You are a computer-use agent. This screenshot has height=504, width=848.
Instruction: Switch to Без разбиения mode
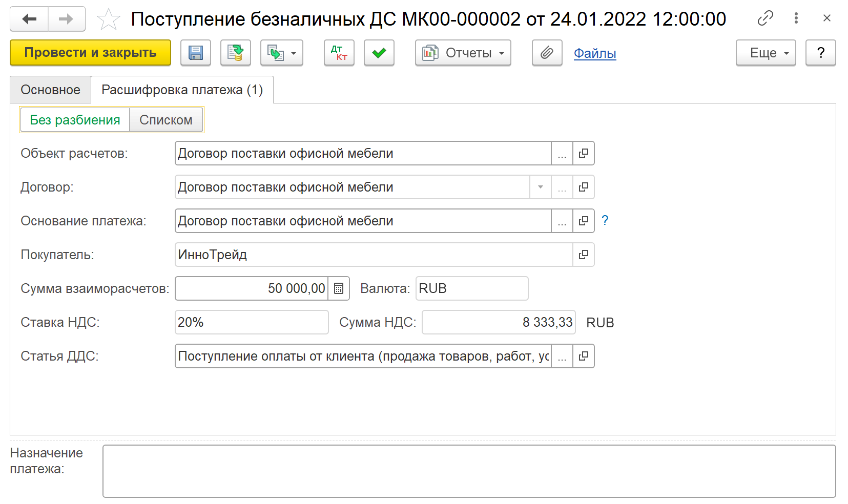pos(75,120)
